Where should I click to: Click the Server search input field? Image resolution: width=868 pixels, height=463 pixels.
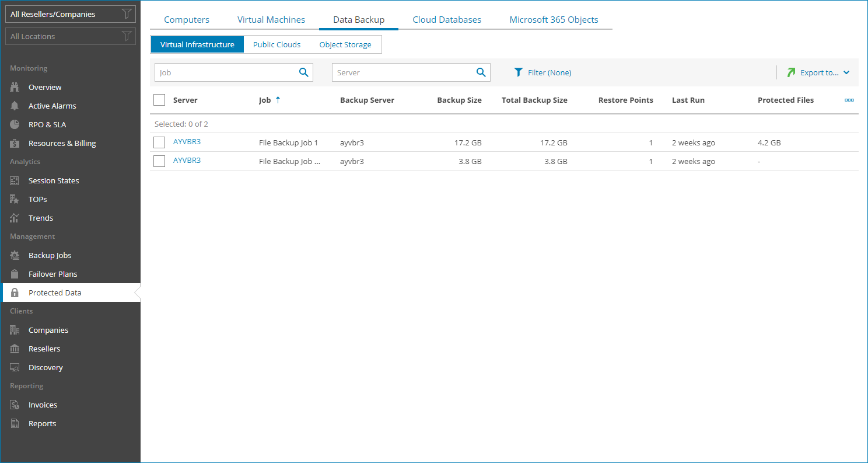[402, 72]
